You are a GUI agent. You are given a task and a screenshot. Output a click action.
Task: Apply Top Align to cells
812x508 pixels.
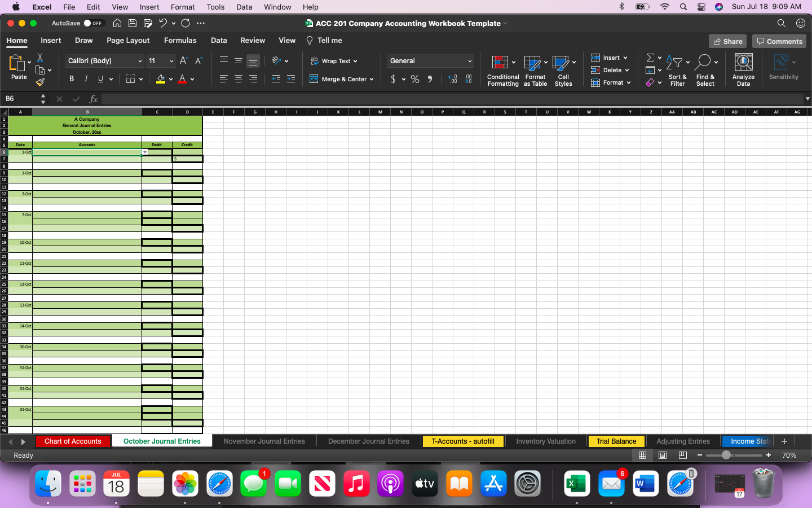coord(224,60)
